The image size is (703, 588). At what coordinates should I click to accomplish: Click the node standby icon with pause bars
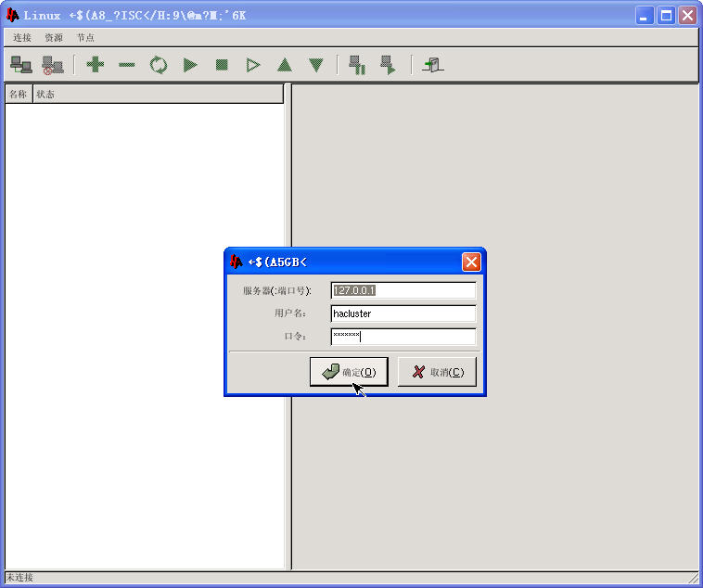(356, 65)
